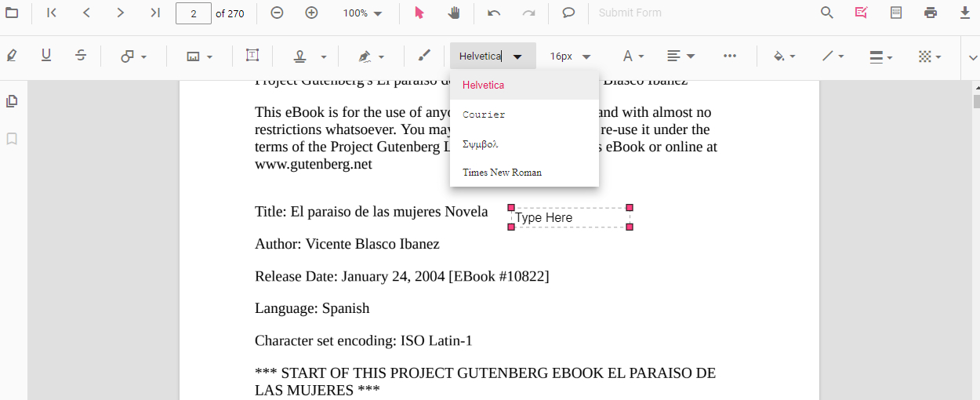Zoom in with the plus icon
The height and width of the screenshot is (400, 980).
(311, 13)
